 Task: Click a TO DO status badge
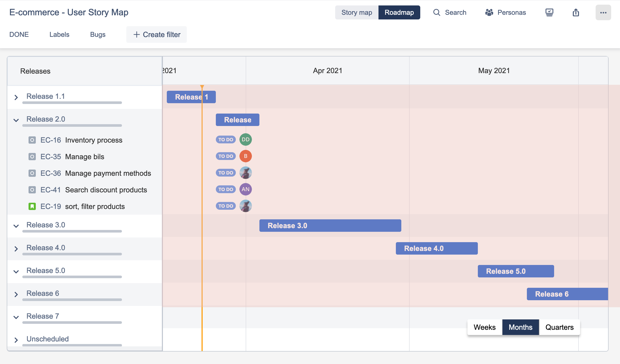225,139
